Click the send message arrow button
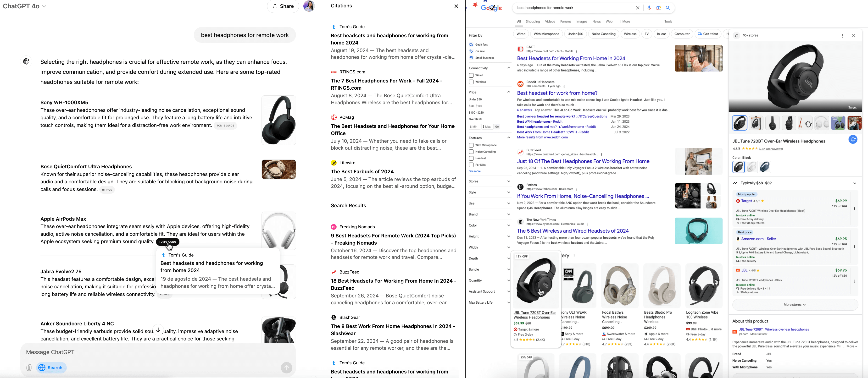This screenshot has height=378, width=868. pos(286,367)
